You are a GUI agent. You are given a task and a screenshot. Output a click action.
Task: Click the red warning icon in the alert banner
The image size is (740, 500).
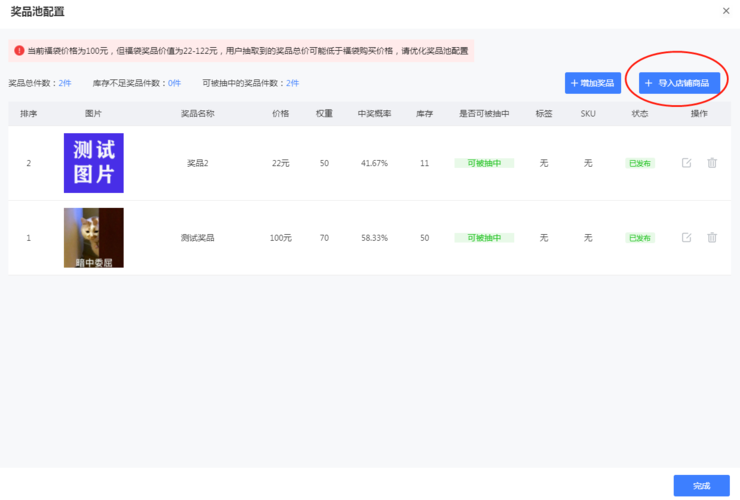[19, 50]
